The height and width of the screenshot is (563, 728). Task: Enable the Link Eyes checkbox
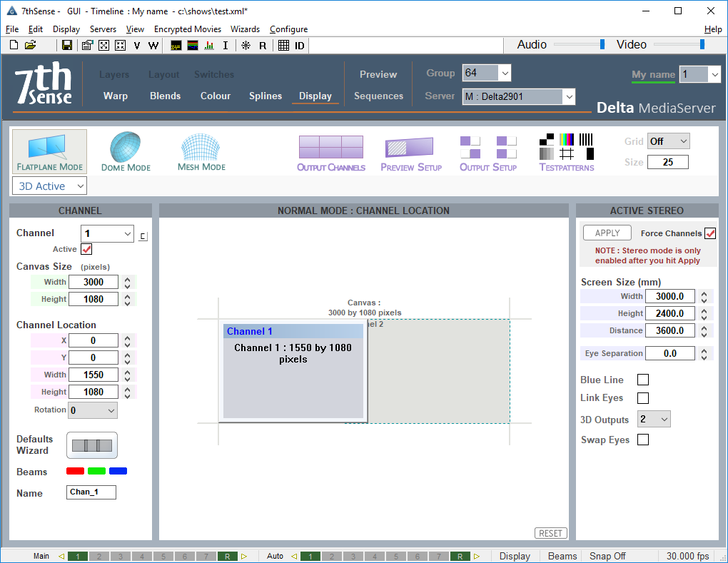[643, 397]
